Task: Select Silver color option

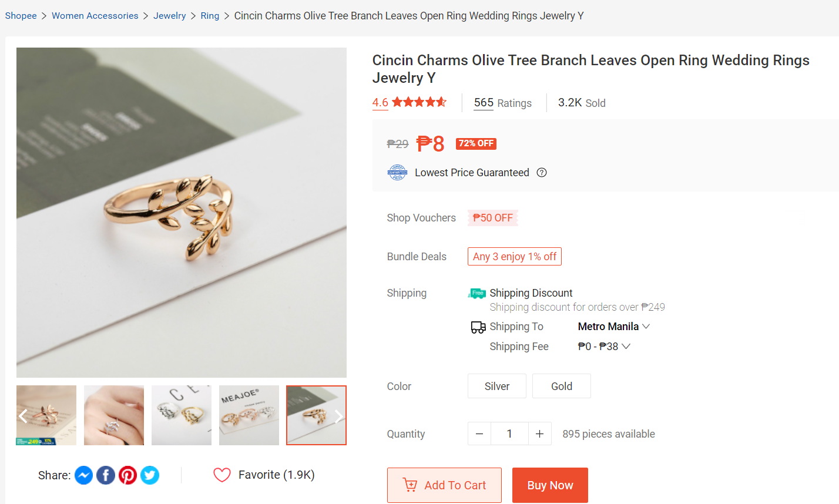Action: [497, 387]
